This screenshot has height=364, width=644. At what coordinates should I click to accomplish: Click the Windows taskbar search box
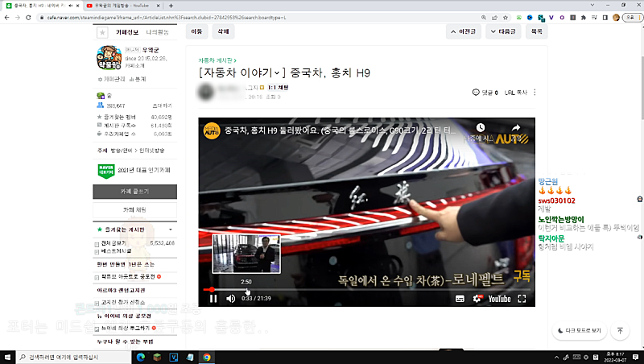74,357
